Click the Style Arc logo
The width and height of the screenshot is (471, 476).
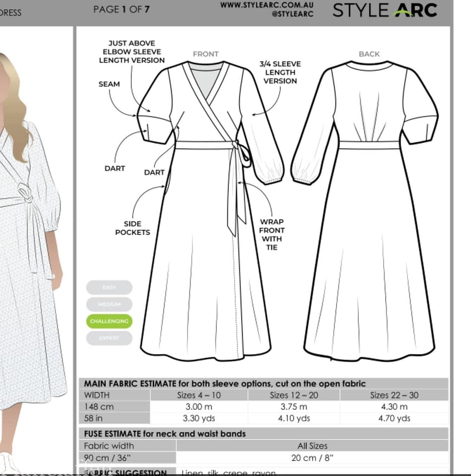point(384,10)
